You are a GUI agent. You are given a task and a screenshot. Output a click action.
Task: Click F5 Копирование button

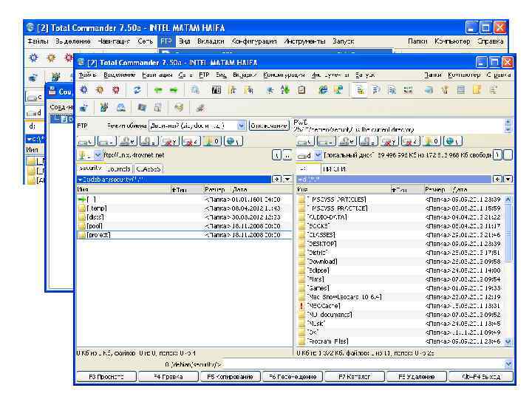click(x=231, y=377)
